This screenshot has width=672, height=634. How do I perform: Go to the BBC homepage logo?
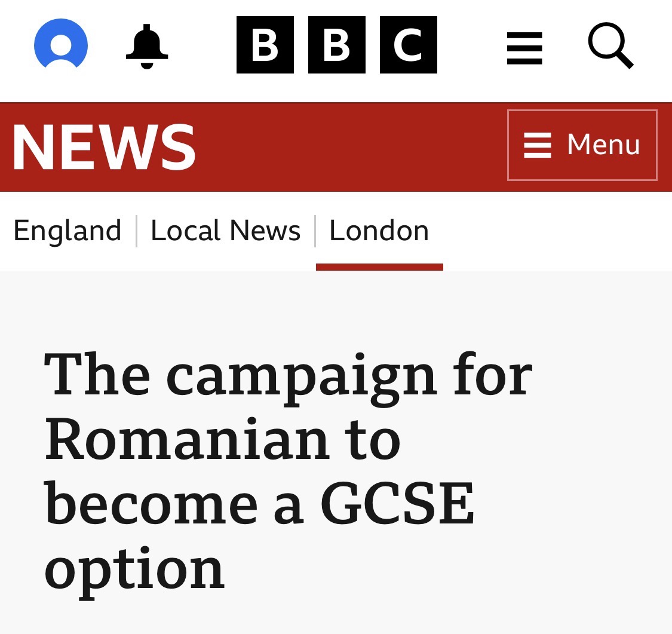[x=336, y=45]
